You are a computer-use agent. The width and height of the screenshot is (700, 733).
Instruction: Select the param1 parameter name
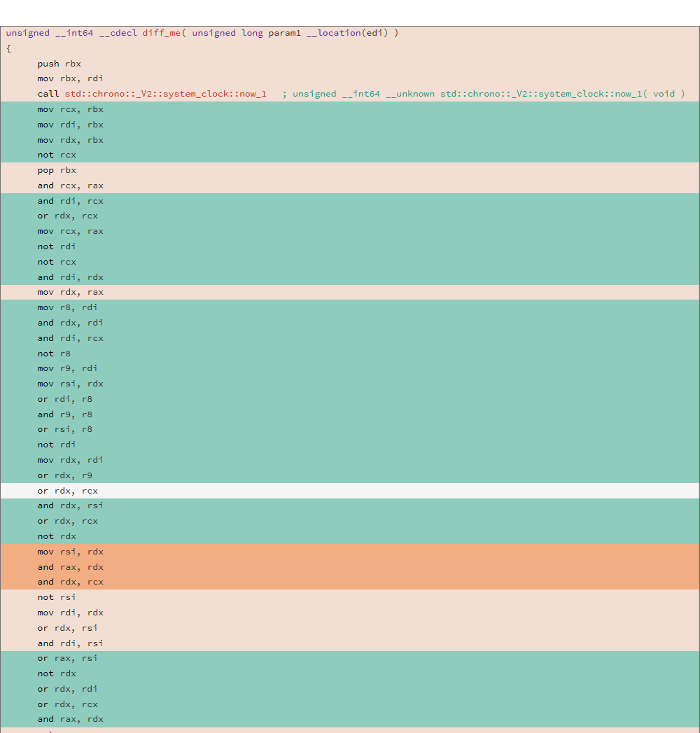285,32
